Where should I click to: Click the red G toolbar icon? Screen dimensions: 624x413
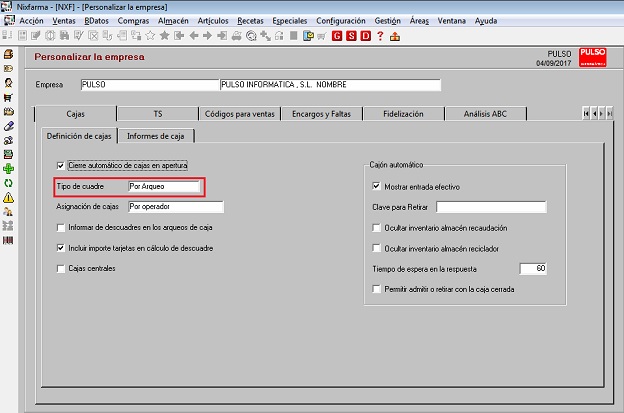[337, 36]
